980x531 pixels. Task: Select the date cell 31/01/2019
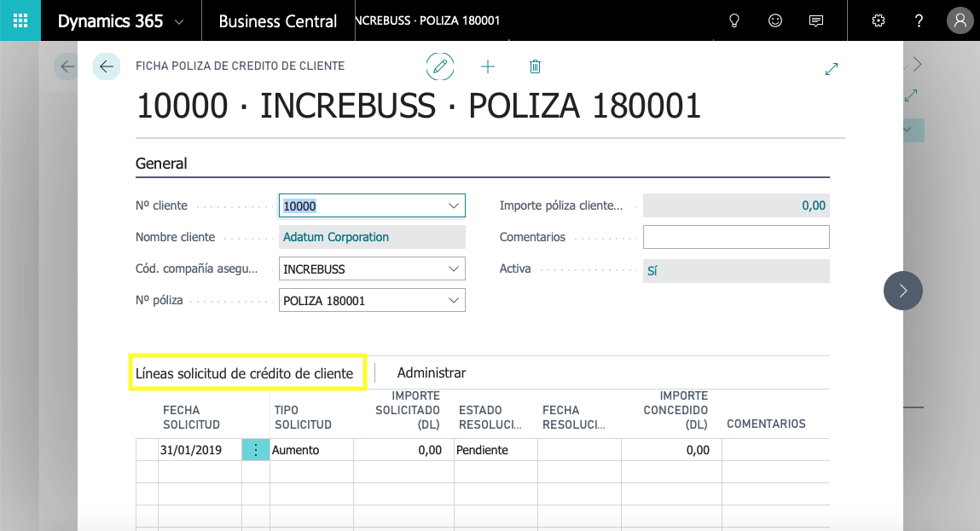(x=200, y=450)
